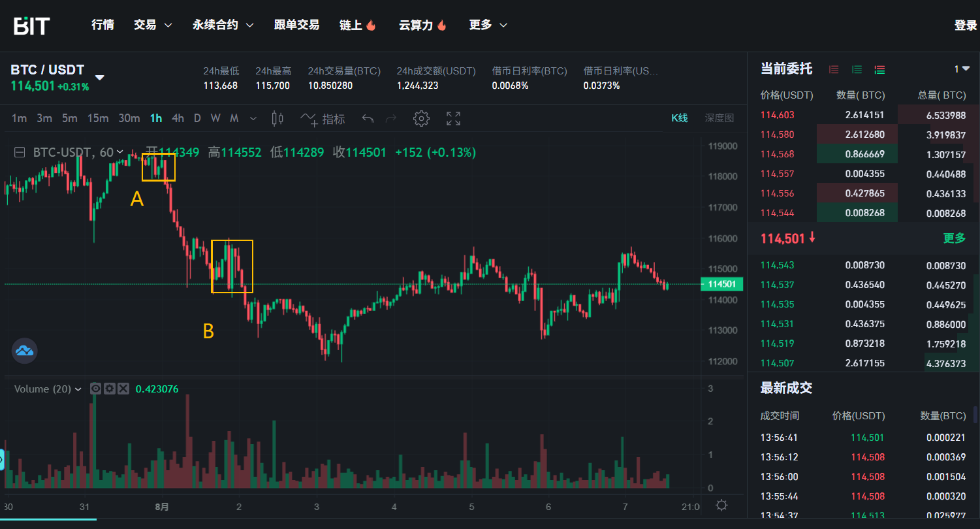
Task: Open Volume indicator settings gear
Action: pos(110,389)
